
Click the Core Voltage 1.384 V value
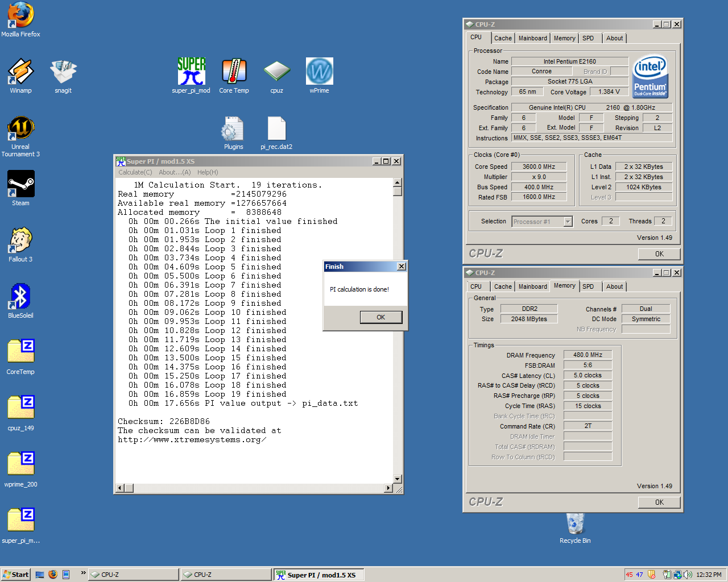click(x=609, y=92)
